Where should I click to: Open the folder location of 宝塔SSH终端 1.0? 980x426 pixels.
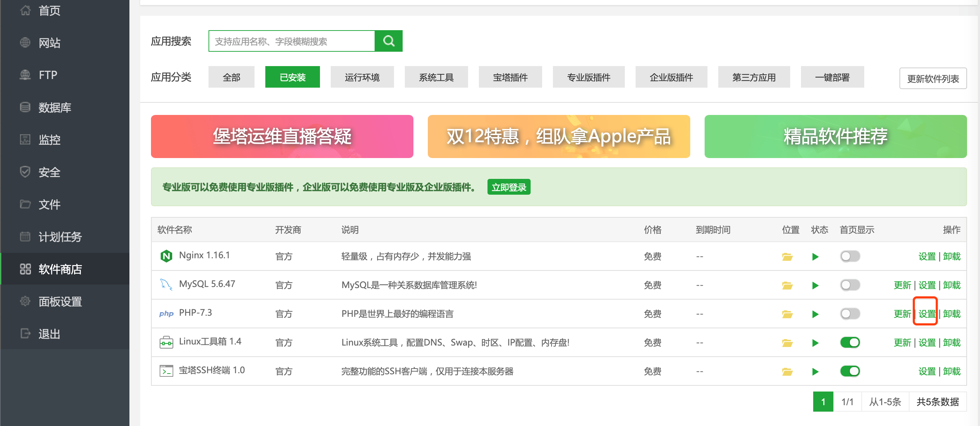click(787, 372)
